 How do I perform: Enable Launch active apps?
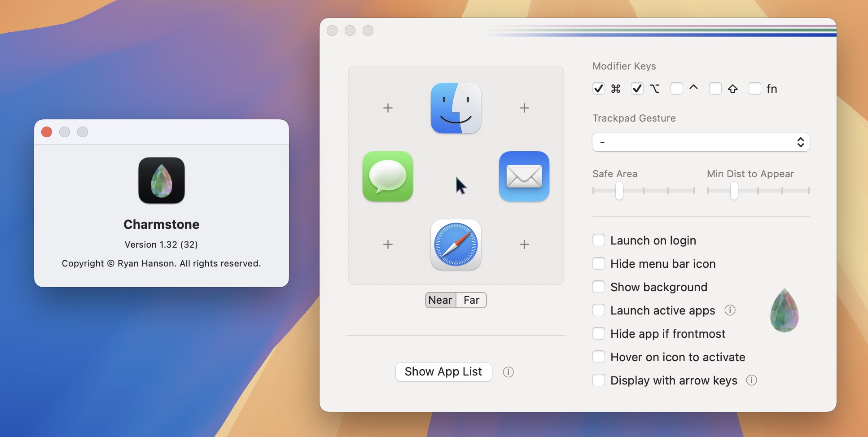tap(599, 310)
